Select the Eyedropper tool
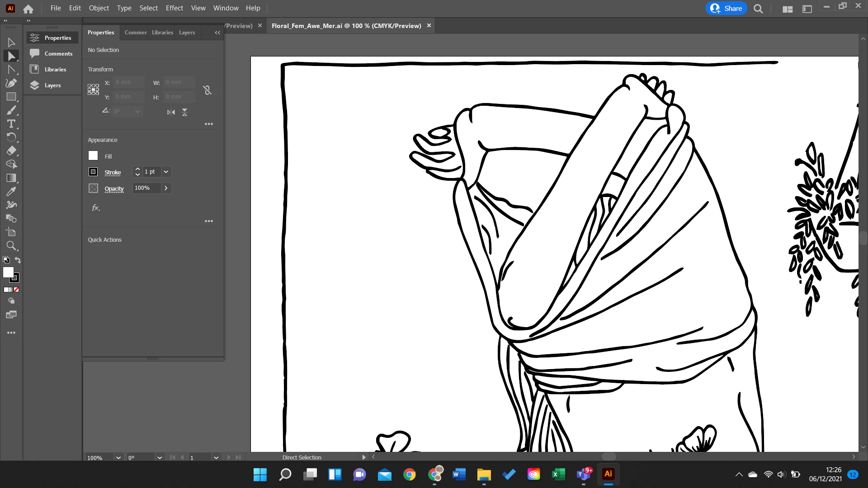The height and width of the screenshot is (488, 868). 11,192
